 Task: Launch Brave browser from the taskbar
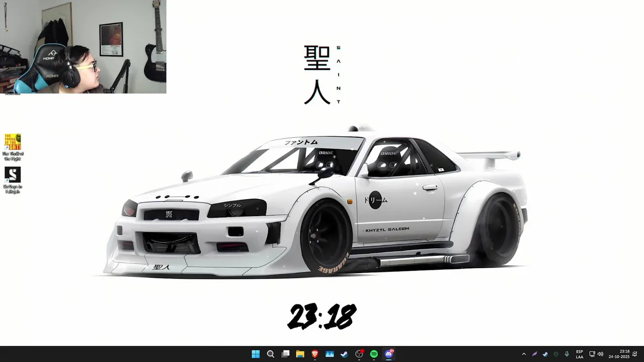click(x=315, y=354)
